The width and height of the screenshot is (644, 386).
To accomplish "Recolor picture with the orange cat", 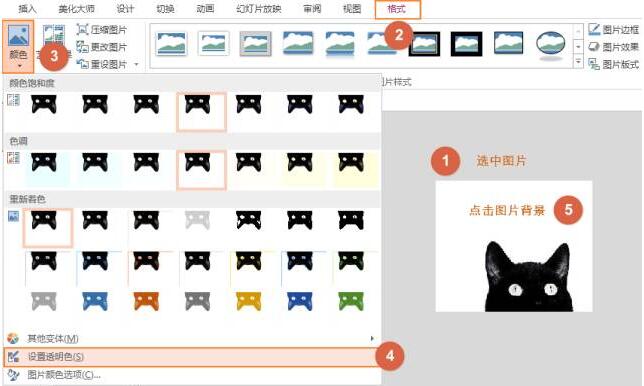I will (x=146, y=301).
